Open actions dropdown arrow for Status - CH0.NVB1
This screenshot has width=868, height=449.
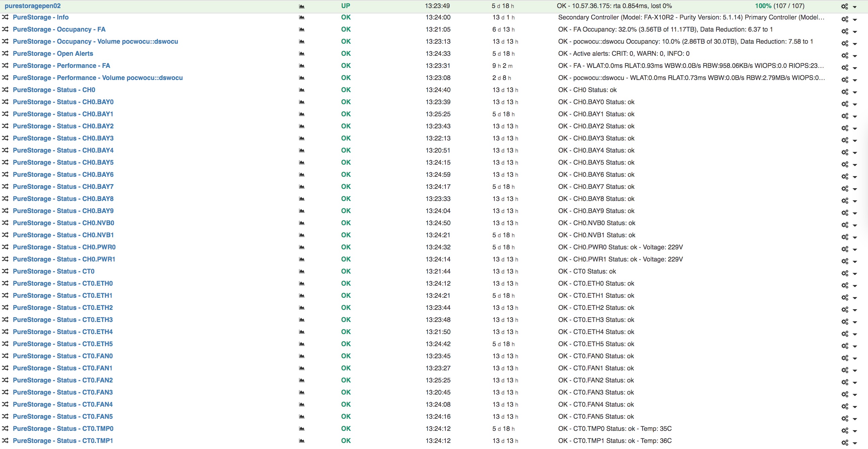tap(855, 238)
